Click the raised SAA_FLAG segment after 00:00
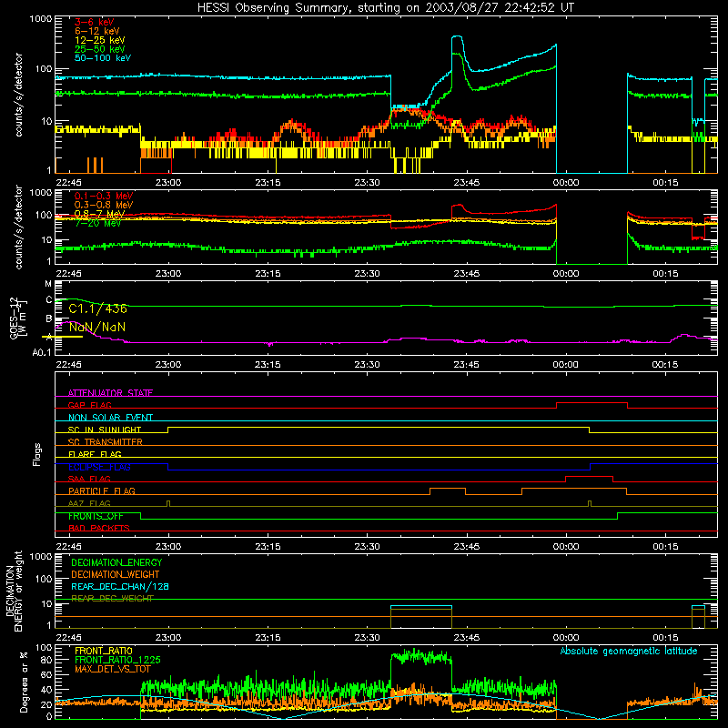Screen dimensions: 728x728 589,477
